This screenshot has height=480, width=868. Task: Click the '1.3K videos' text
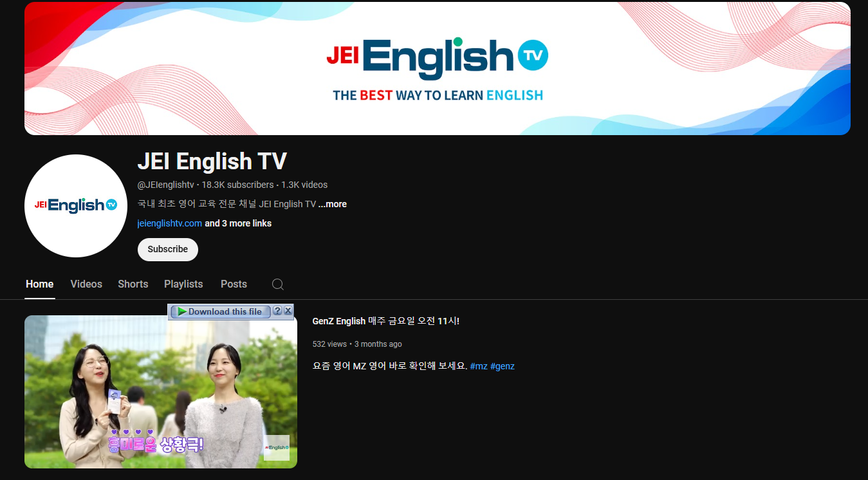coord(304,185)
